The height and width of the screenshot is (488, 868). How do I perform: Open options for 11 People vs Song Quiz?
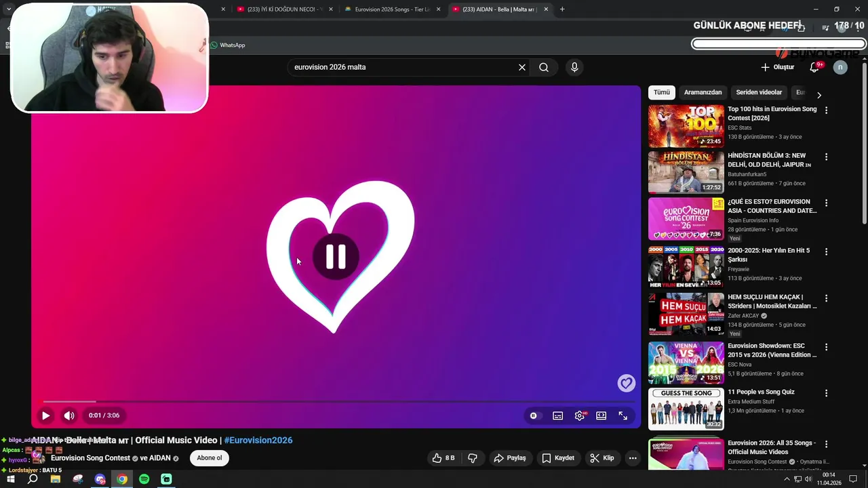826,393
